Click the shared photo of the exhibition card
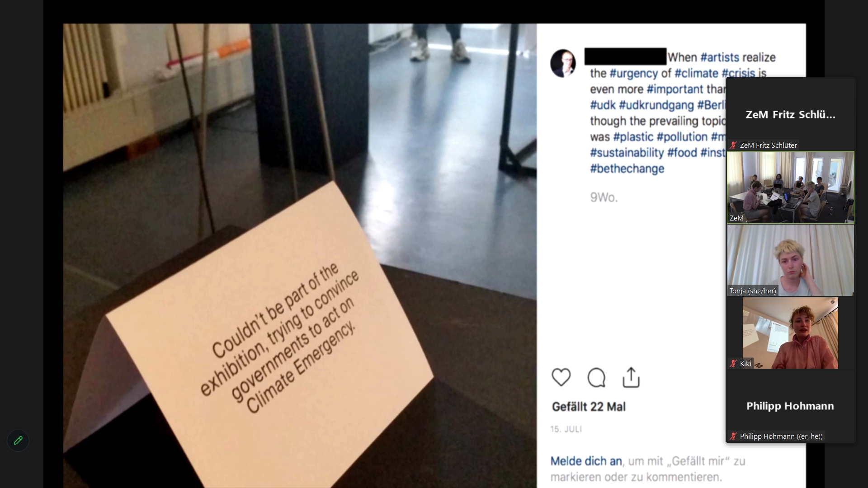This screenshot has width=868, height=488. [x=300, y=256]
